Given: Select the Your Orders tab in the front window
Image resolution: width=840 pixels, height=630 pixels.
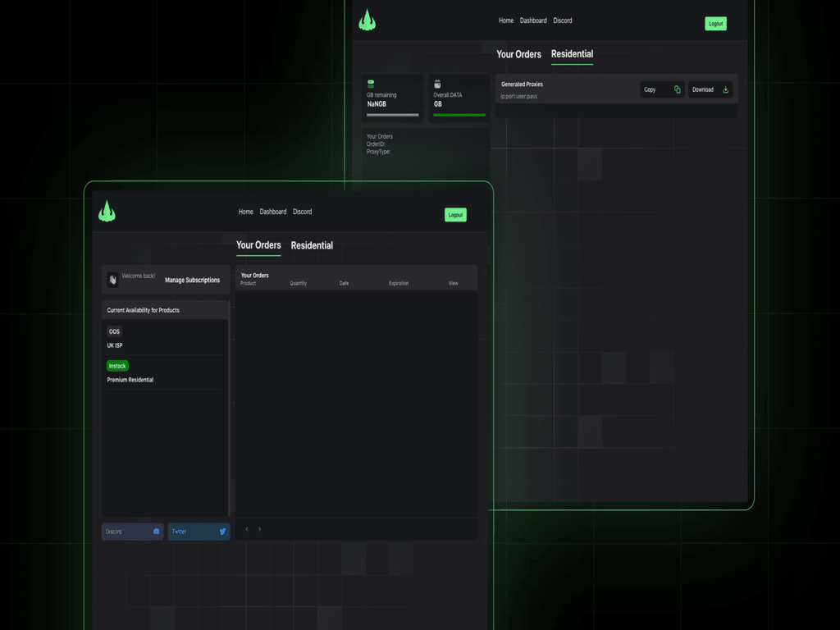Looking at the screenshot, I should (258, 245).
